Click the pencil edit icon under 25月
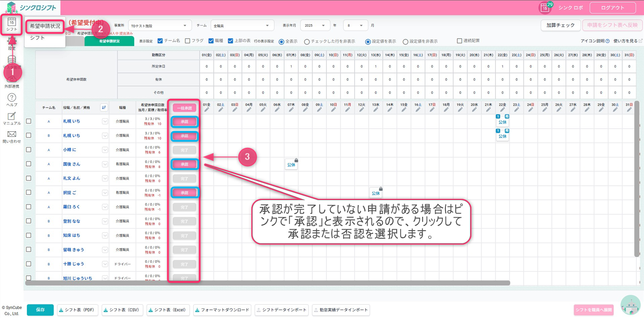The image size is (644, 318). pyautogui.click(x=544, y=110)
